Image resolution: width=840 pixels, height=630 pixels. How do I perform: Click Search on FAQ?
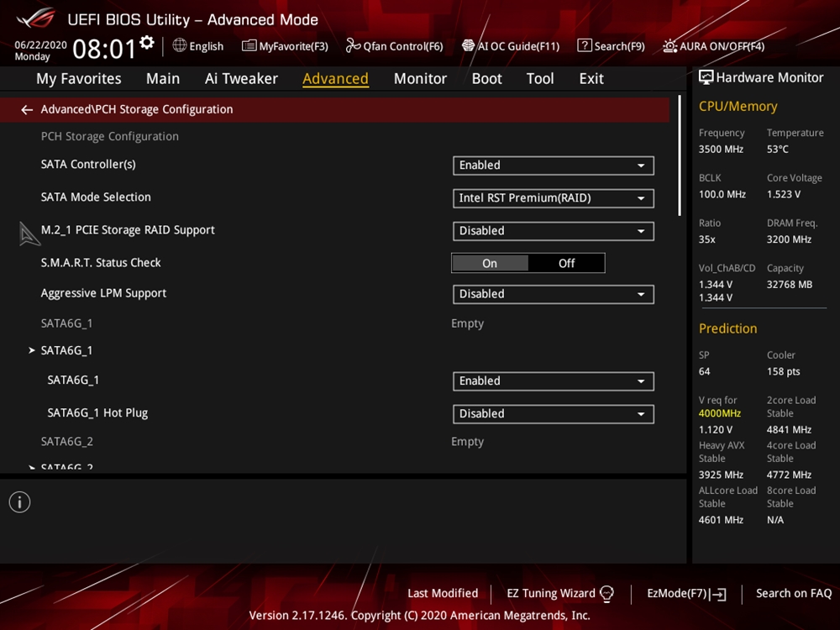coord(794,594)
